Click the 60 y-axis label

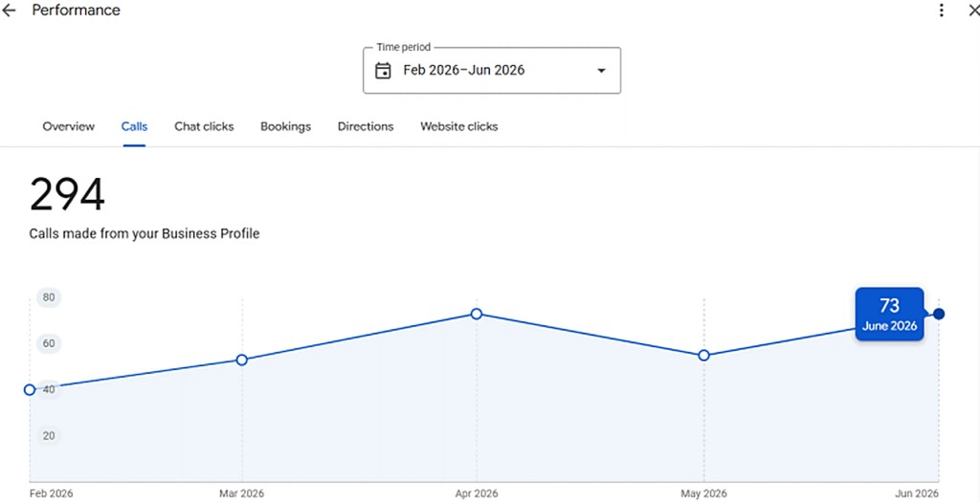[49, 343]
